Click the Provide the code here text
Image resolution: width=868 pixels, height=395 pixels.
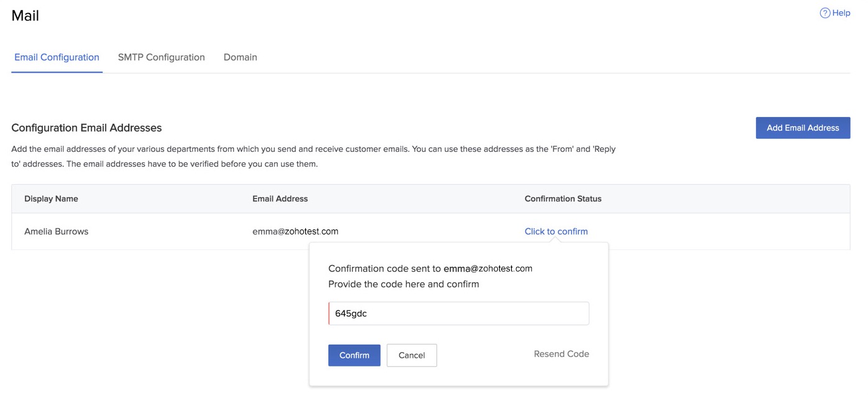click(404, 284)
